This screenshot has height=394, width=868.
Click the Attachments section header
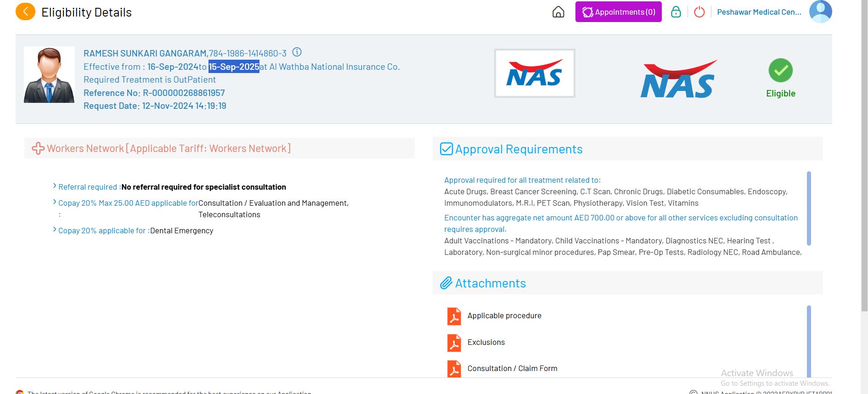[490, 283]
